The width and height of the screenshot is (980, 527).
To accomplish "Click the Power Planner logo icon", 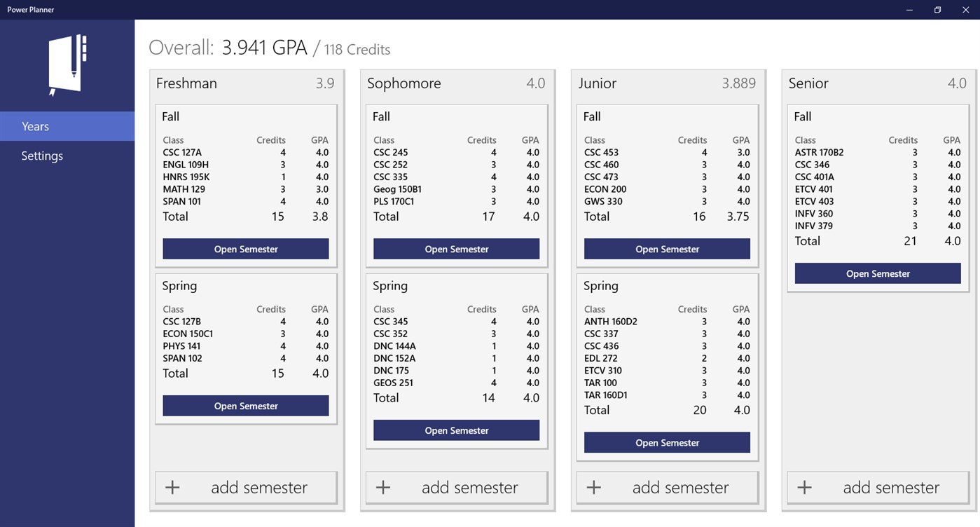I will point(67,64).
